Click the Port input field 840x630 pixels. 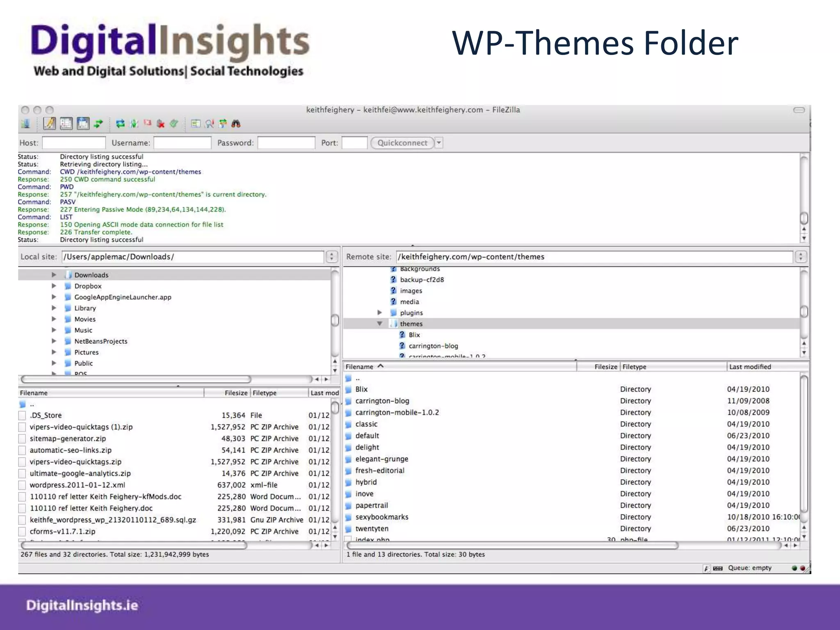pyautogui.click(x=354, y=143)
